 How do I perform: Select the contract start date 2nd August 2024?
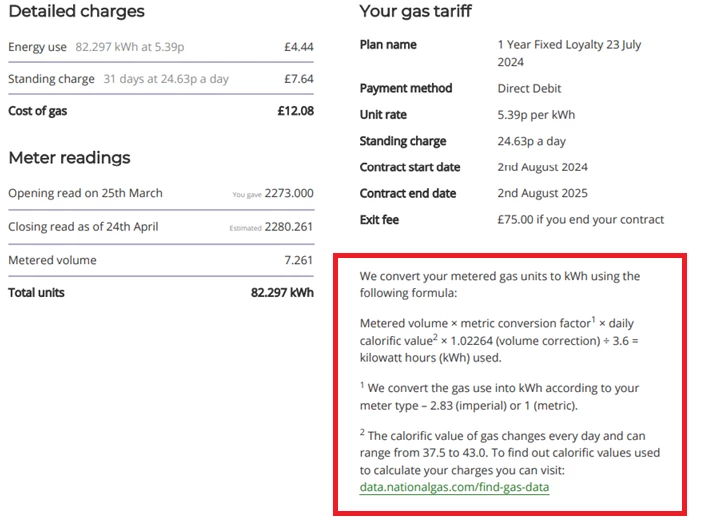coord(542,167)
